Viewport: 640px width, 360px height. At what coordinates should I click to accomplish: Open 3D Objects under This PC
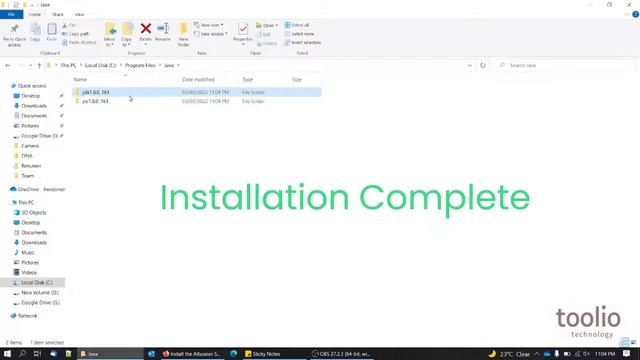[33, 213]
